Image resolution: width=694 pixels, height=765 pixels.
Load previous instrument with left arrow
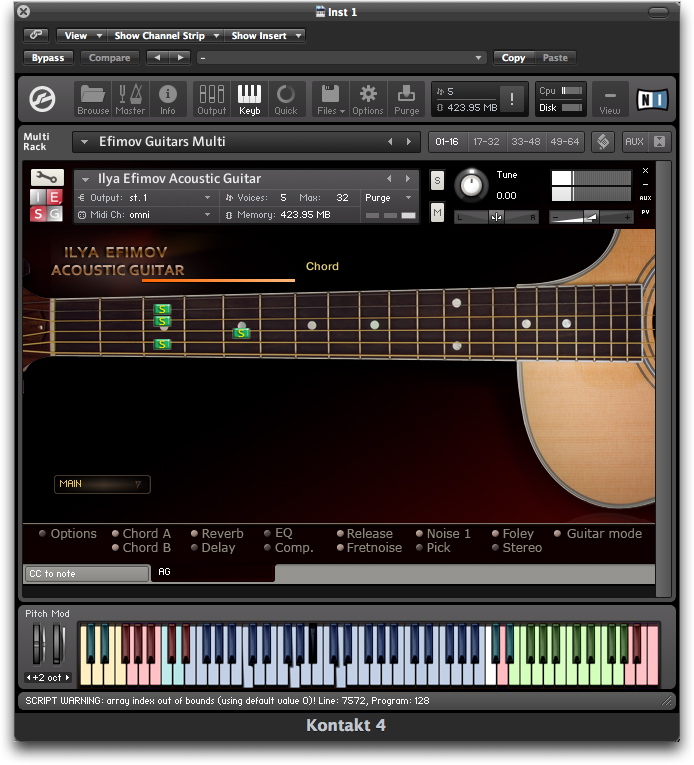coord(389,179)
